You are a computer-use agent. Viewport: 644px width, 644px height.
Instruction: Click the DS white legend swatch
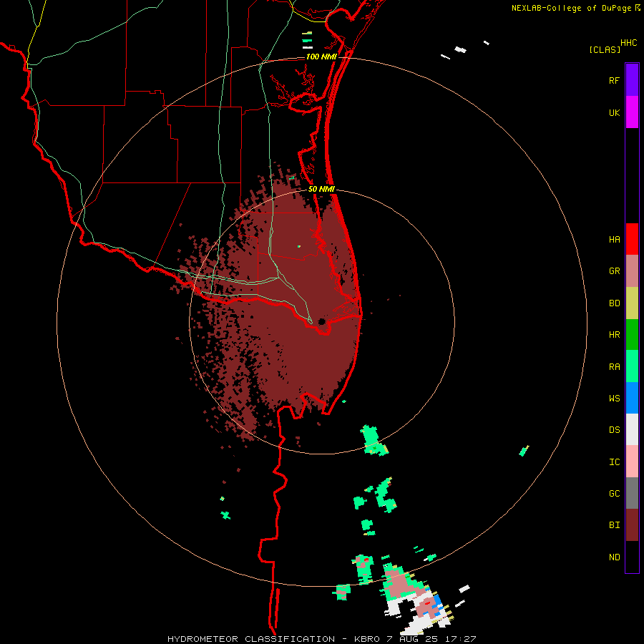tap(632, 429)
